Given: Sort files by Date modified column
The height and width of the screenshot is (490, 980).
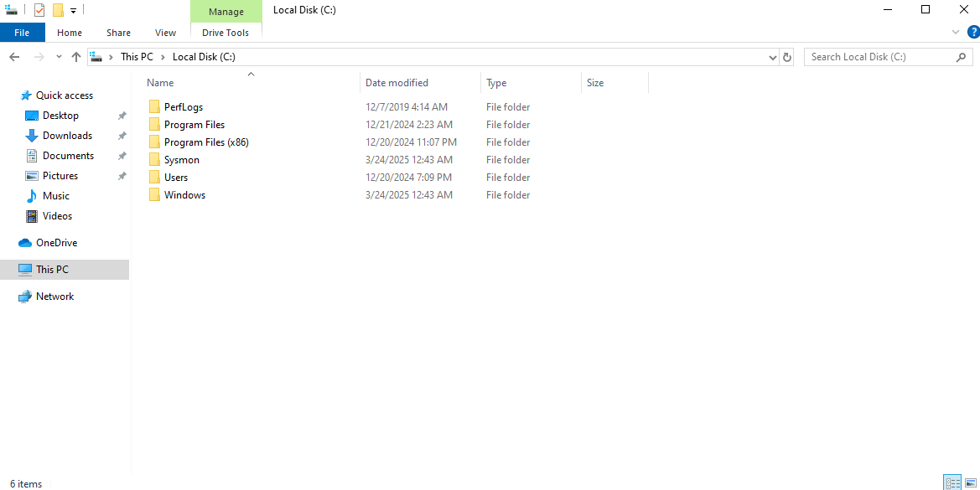Looking at the screenshot, I should (x=397, y=83).
